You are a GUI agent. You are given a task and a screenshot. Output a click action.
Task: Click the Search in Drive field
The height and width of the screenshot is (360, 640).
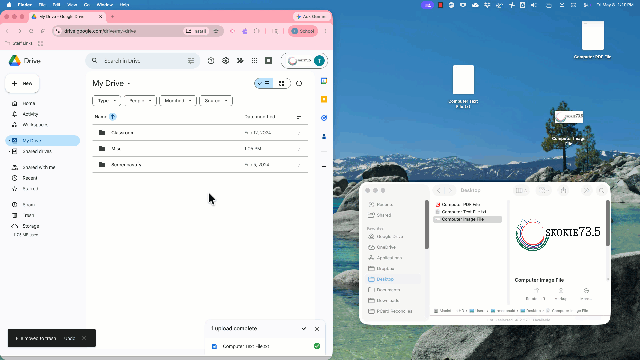(x=143, y=61)
